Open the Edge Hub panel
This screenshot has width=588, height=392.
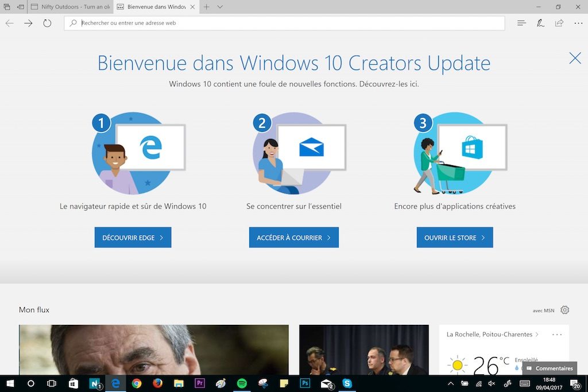[521, 23]
